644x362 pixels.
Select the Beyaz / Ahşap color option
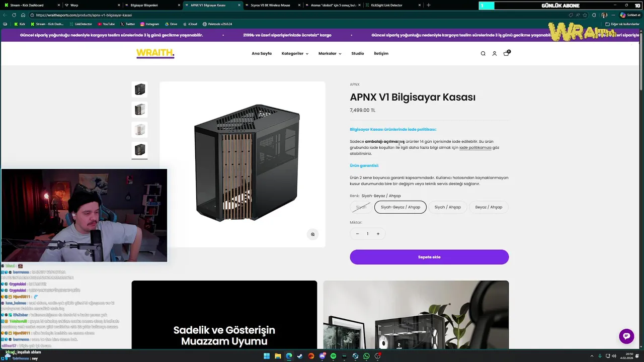tap(489, 207)
